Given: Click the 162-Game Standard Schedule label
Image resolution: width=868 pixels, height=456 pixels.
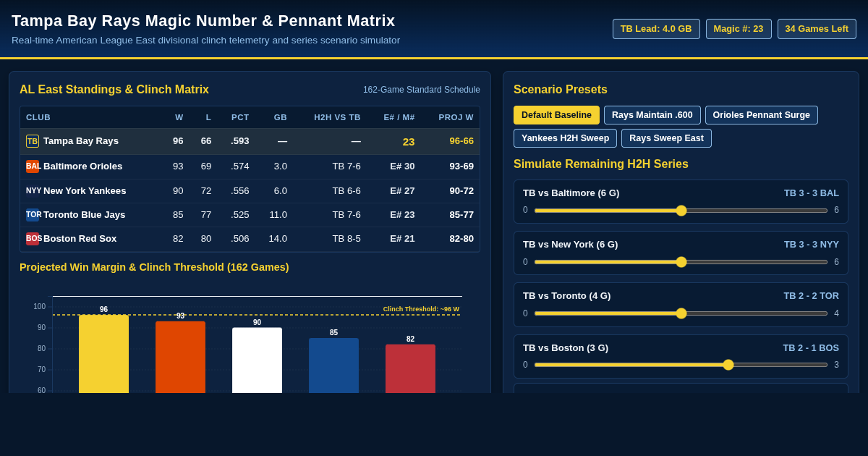Looking at the screenshot, I should tap(422, 90).
